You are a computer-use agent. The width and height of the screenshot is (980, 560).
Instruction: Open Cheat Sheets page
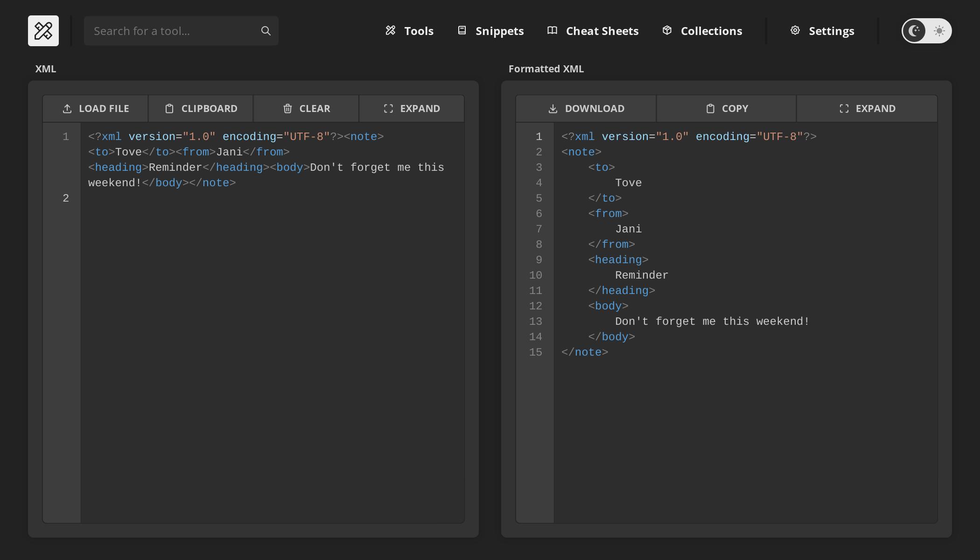coord(593,31)
